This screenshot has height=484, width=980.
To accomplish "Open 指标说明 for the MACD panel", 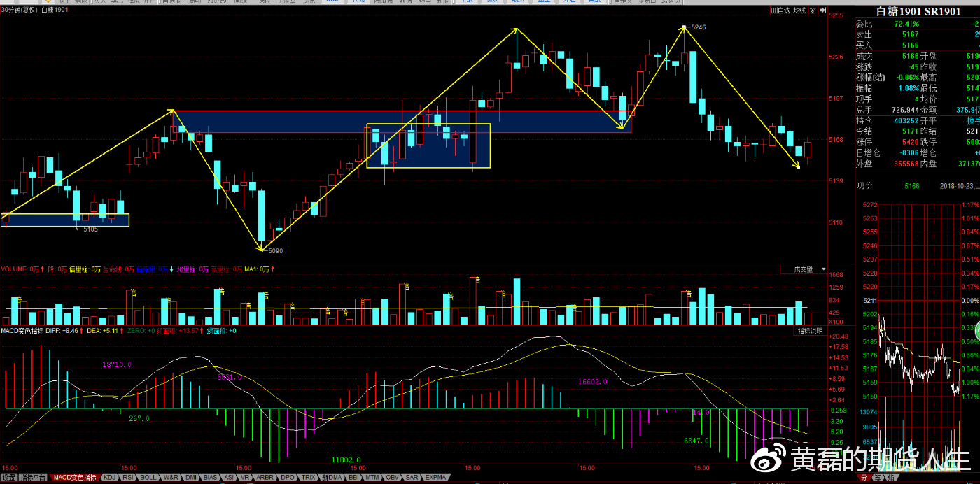I will (811, 331).
